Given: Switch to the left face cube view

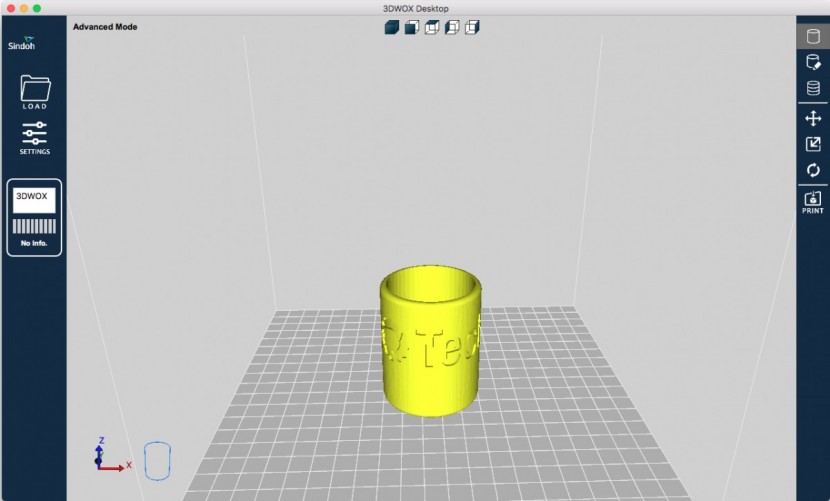Looking at the screenshot, I should (452, 27).
